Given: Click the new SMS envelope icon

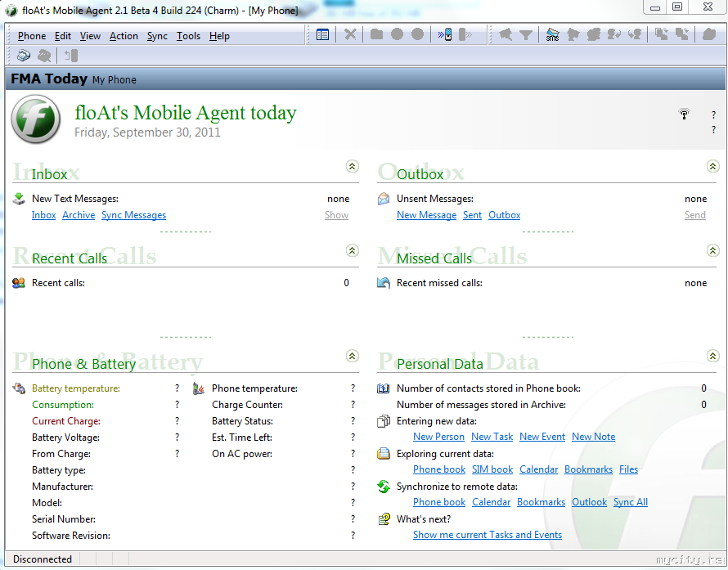Looking at the screenshot, I should (x=552, y=34).
